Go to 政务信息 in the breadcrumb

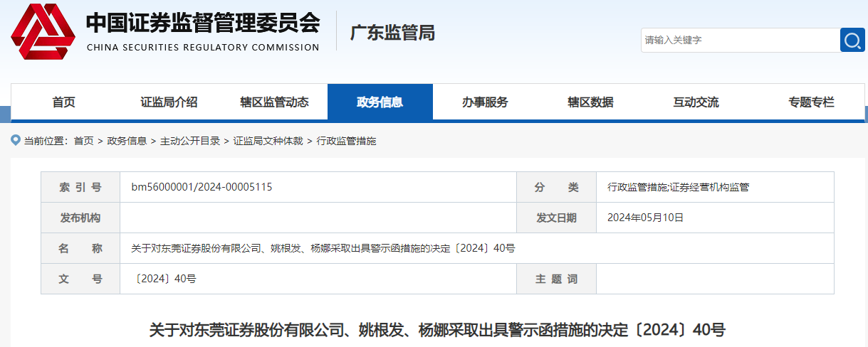127,141
